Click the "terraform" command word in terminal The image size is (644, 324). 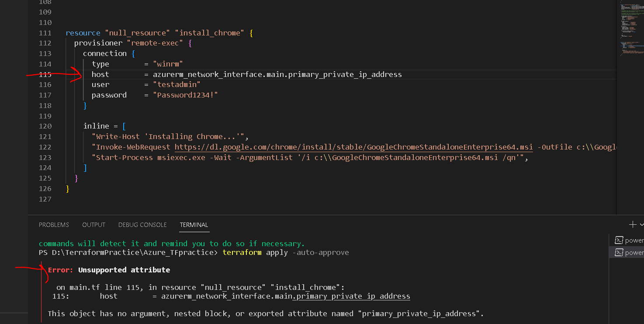coord(242,252)
